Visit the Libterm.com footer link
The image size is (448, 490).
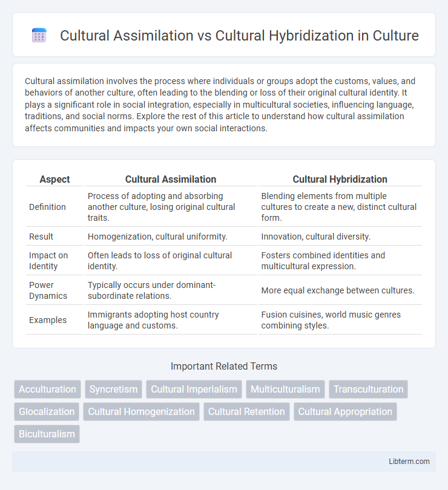pyautogui.click(x=409, y=461)
